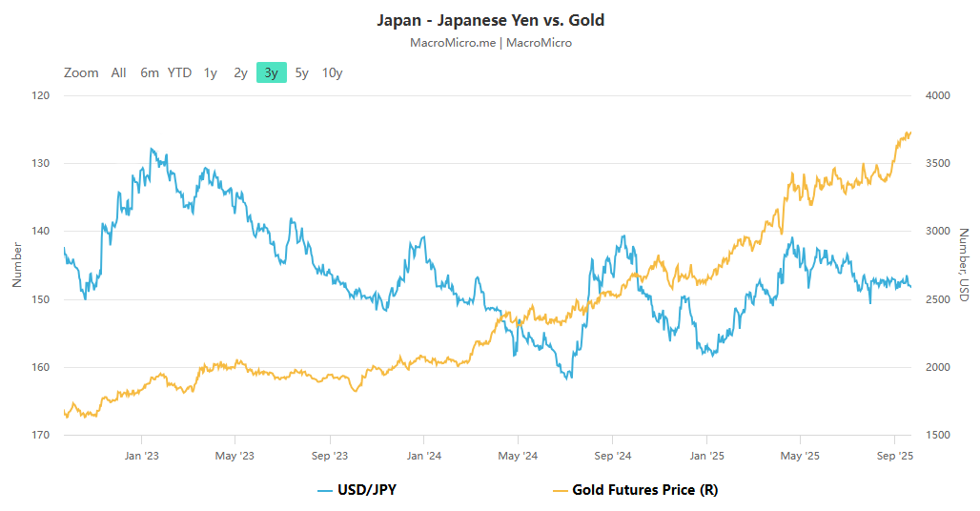The height and width of the screenshot is (511, 980).
Task: Click the right axis title Number, USD
Action: (964, 265)
